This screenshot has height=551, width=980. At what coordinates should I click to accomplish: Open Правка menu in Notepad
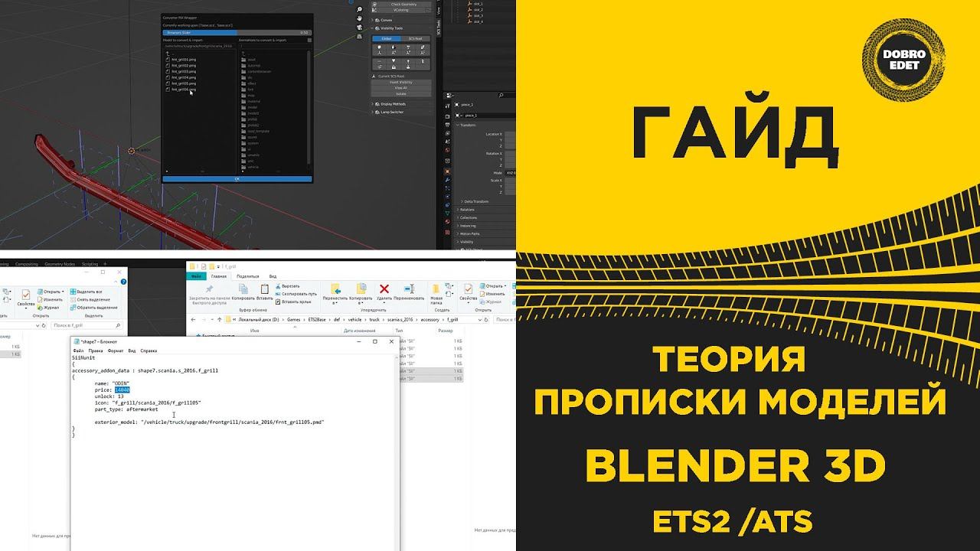[x=96, y=350]
